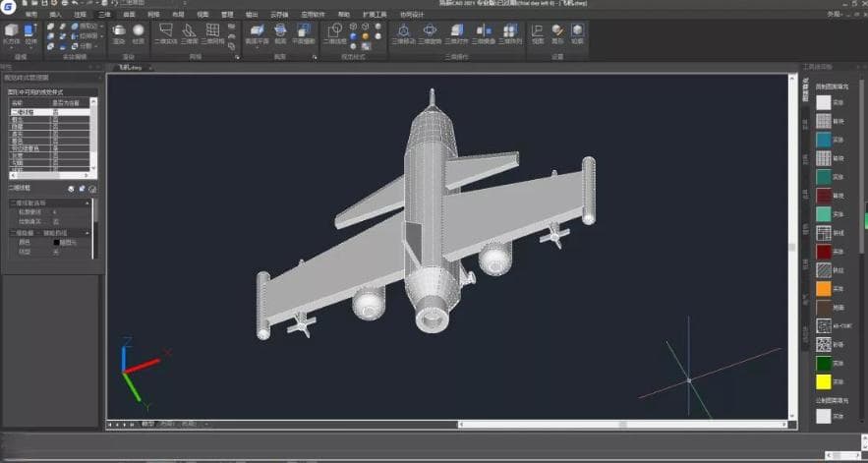Viewport: 868px width, 463px height.
Task: Switch to the 布局1 layout tab
Action: point(167,424)
